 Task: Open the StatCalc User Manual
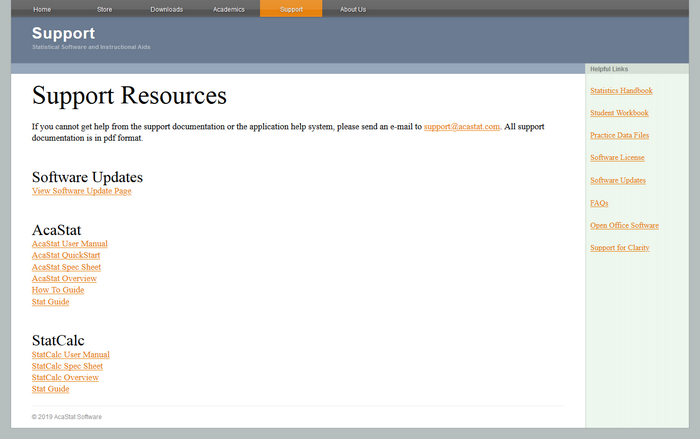click(x=71, y=354)
